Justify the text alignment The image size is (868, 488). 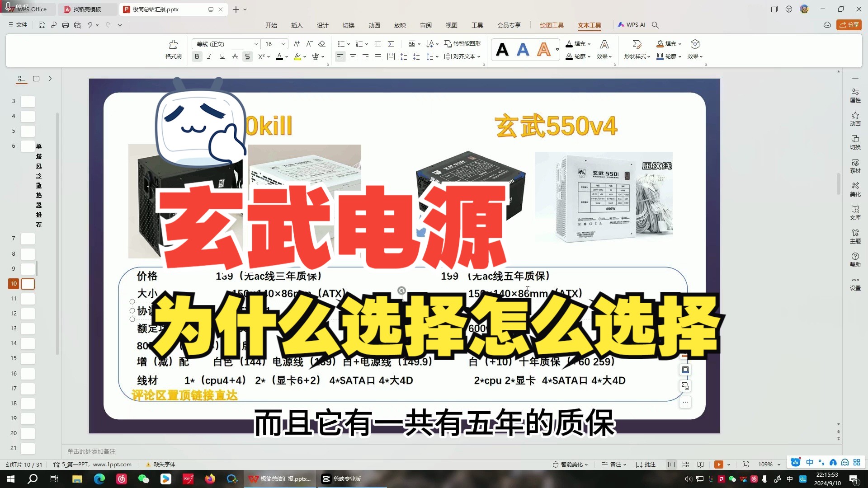[x=378, y=56]
